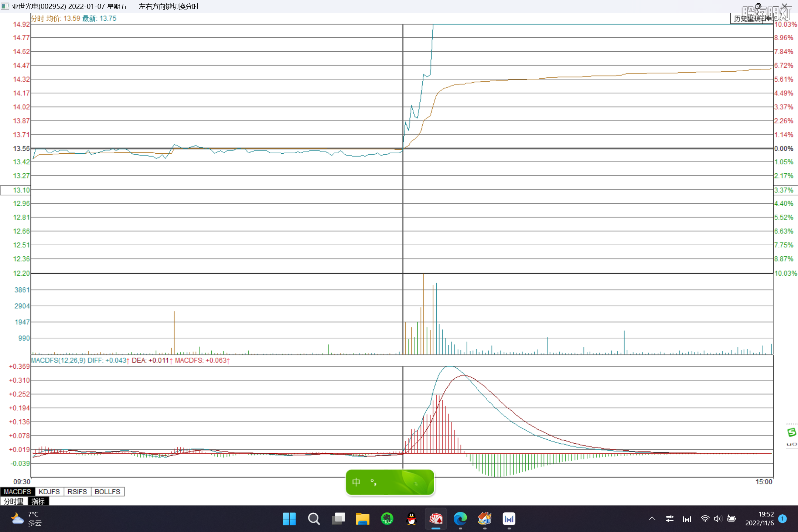
Task: Open the green browser taskbar icon
Action: coord(387,519)
